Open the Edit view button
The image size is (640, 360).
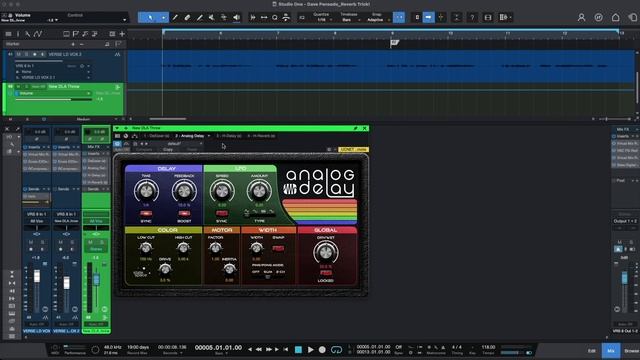(591, 351)
